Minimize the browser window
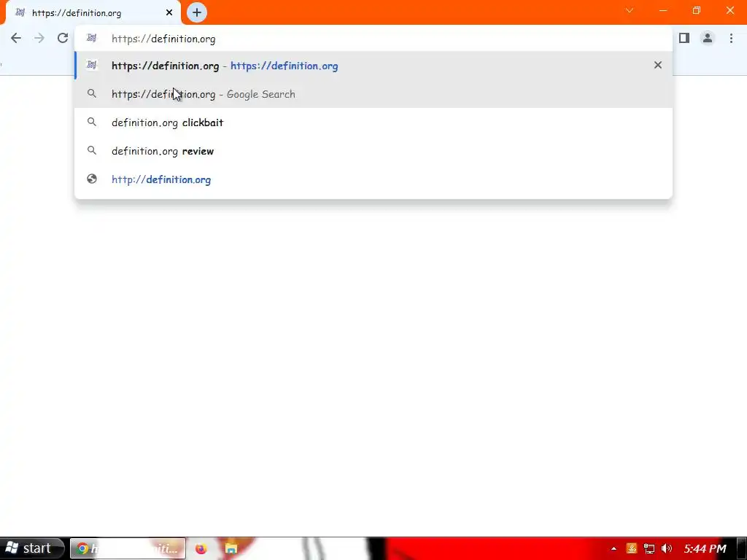This screenshot has height=560, width=747. pyautogui.click(x=663, y=10)
